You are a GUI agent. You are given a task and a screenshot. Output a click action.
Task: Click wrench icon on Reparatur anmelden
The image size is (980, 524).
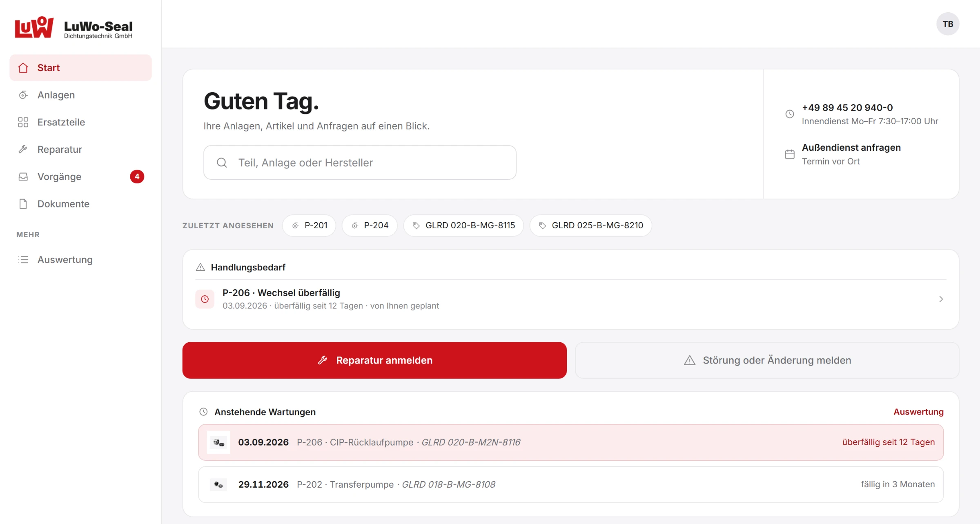(x=323, y=360)
